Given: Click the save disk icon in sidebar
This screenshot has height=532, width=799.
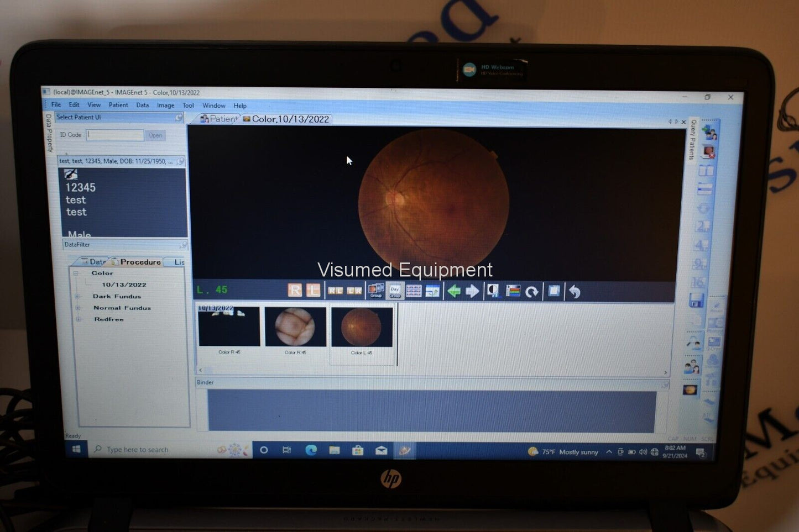Looking at the screenshot, I should (696, 300).
